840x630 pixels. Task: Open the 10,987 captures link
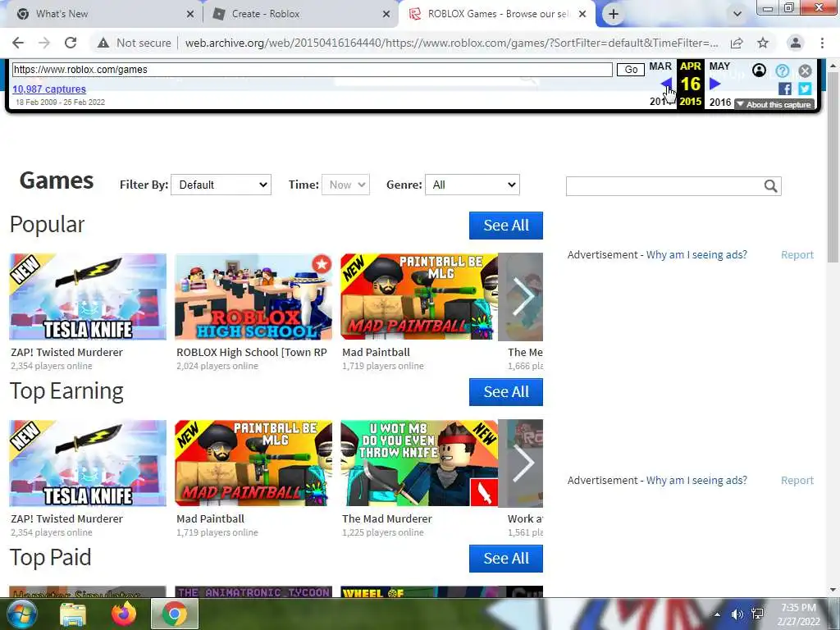pyautogui.click(x=48, y=89)
